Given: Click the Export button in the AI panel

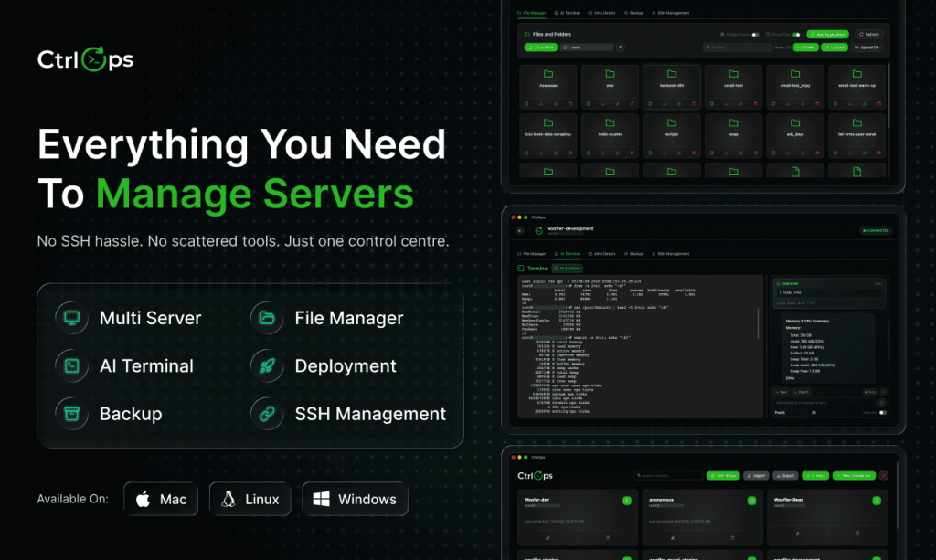Looking at the screenshot, I should 802,392.
